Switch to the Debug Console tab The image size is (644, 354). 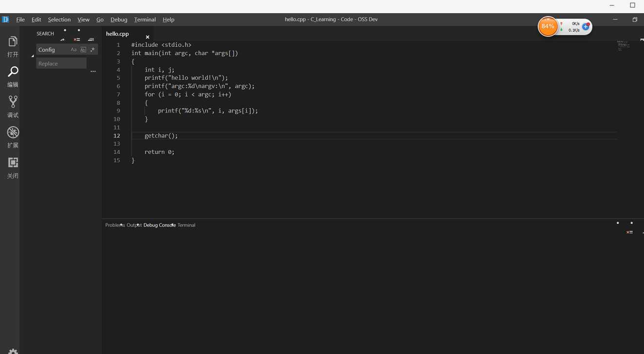point(160,225)
